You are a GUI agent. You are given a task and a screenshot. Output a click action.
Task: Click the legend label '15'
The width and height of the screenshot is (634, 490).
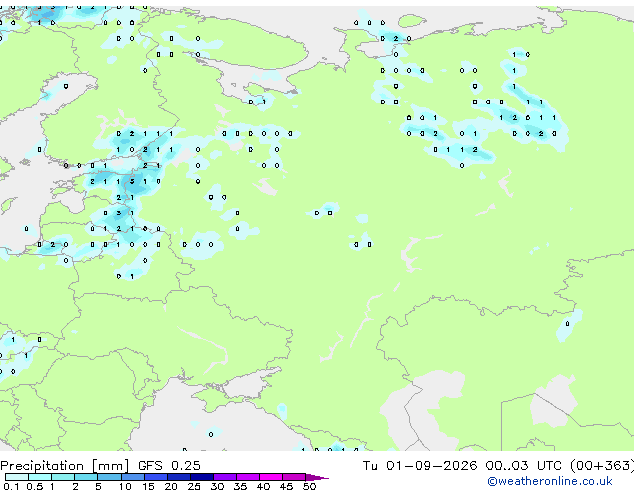pos(148,486)
